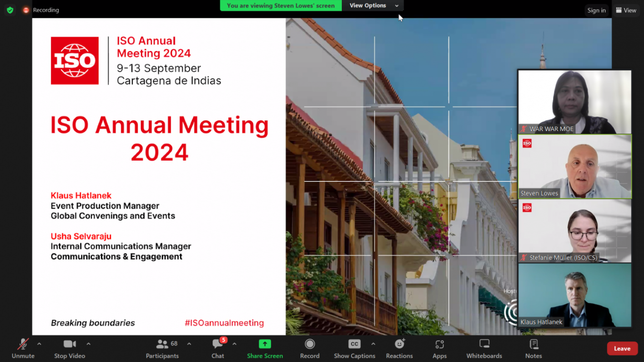
Task: Open caption options caret next to Show Captions
Action: pos(373,344)
